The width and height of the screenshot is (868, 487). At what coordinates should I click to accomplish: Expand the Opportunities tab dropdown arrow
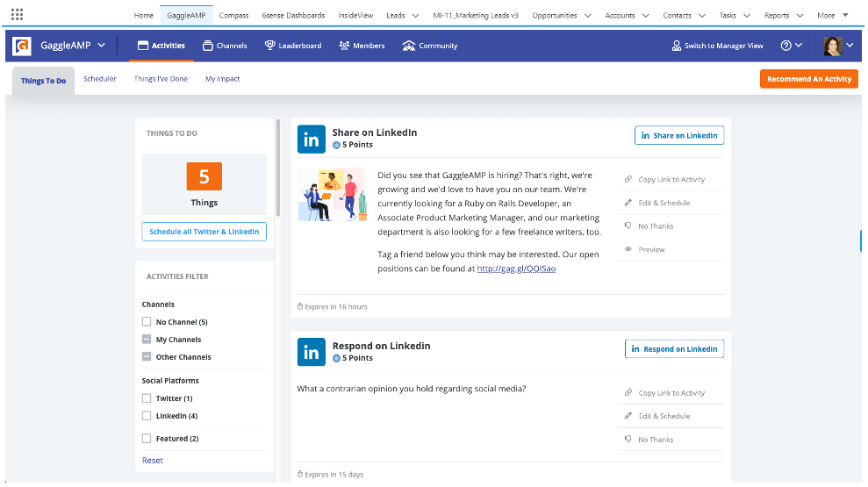pyautogui.click(x=588, y=16)
